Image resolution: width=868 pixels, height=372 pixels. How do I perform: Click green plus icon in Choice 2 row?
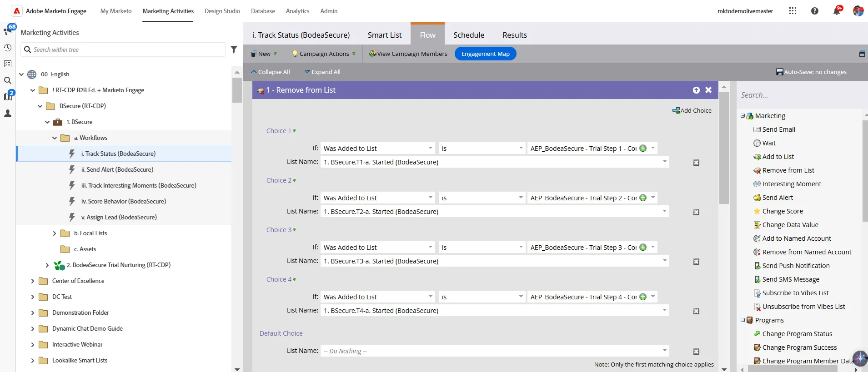pos(643,198)
